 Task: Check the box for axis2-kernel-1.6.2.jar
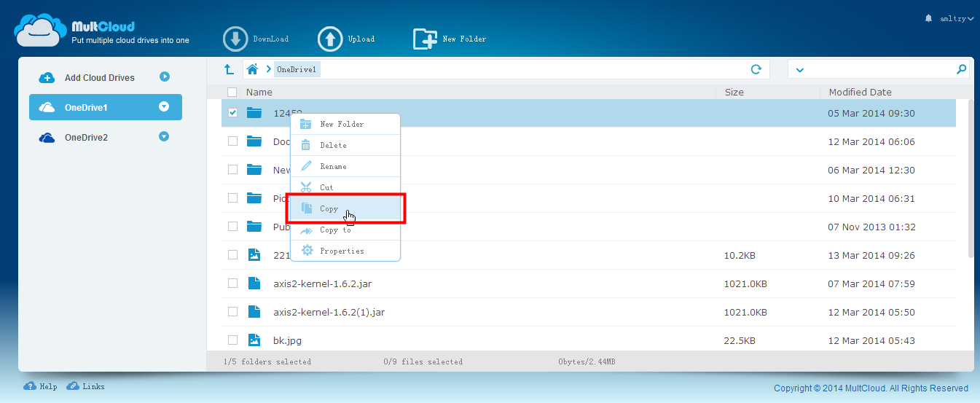click(x=232, y=283)
